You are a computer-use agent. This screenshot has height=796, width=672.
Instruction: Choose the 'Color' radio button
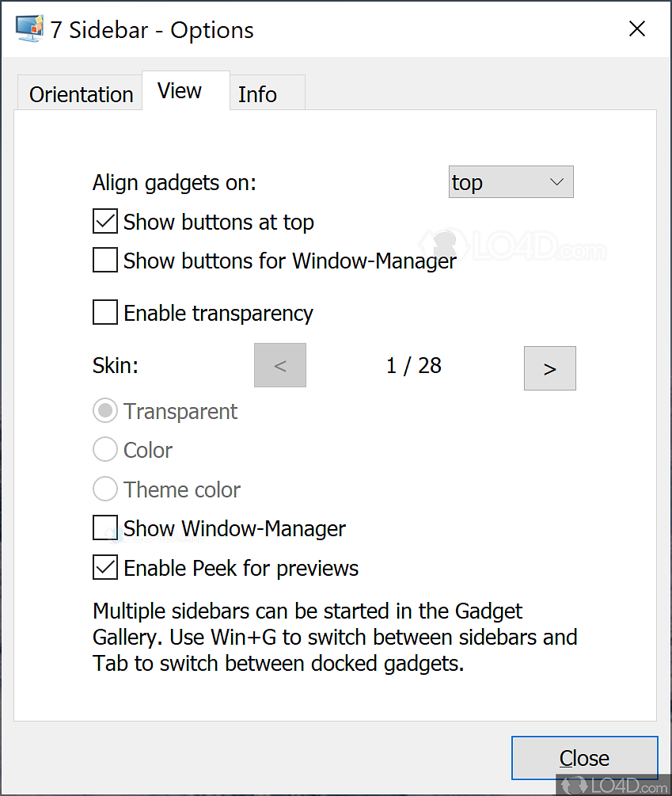(104, 449)
